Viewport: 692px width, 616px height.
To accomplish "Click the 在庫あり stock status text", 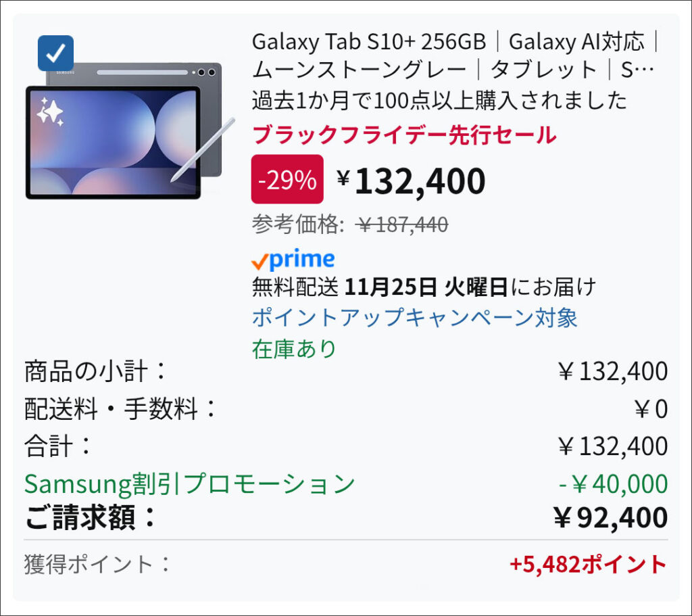I will (294, 349).
